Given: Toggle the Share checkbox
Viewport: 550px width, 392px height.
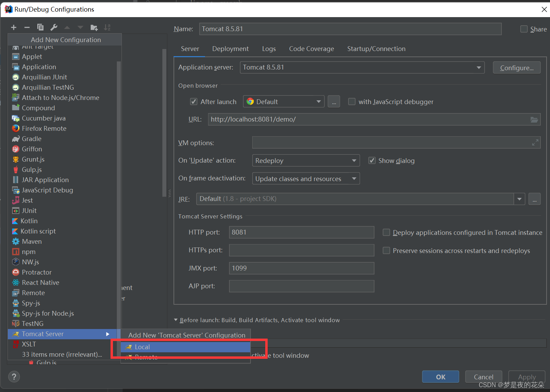Looking at the screenshot, I should pos(524,29).
